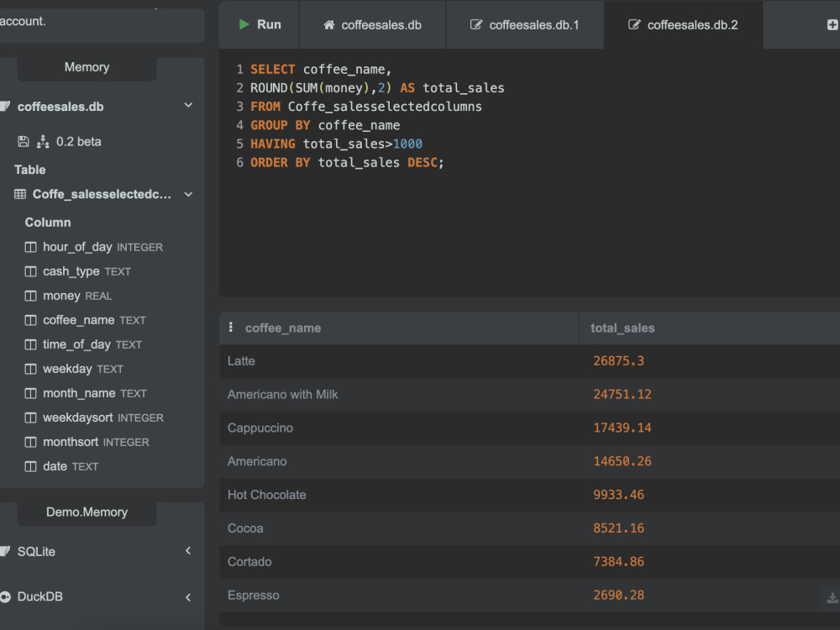This screenshot has height=630, width=840.
Task: Click the SQLite feather icon
Action: 5,551
